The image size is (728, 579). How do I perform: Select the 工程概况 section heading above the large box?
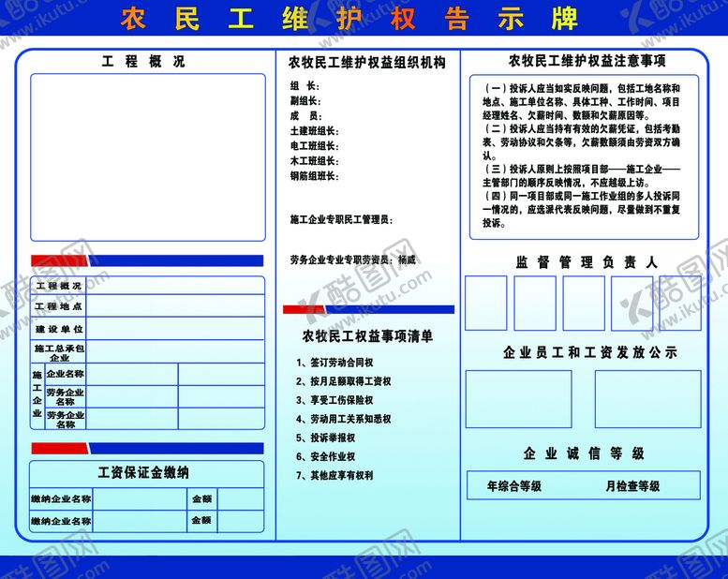[x=143, y=61]
